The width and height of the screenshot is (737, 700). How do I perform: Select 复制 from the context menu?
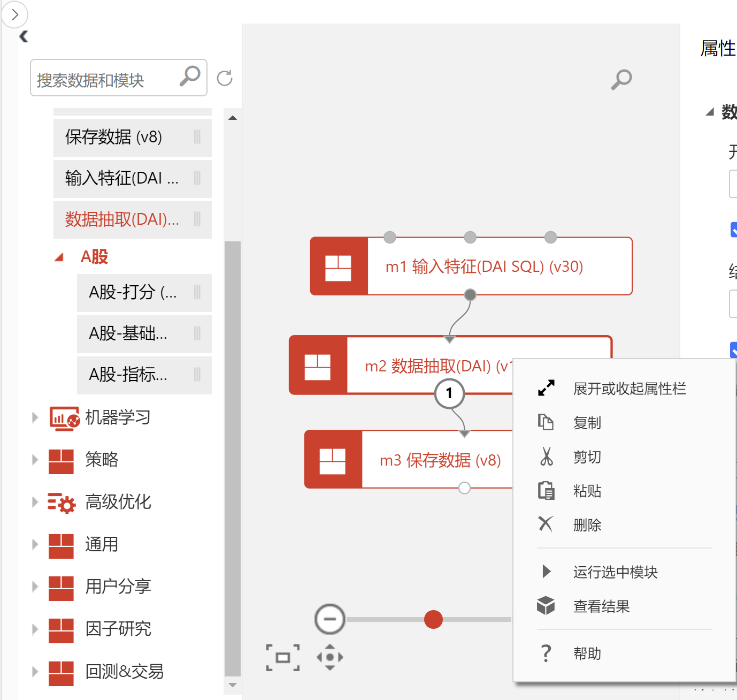(587, 423)
